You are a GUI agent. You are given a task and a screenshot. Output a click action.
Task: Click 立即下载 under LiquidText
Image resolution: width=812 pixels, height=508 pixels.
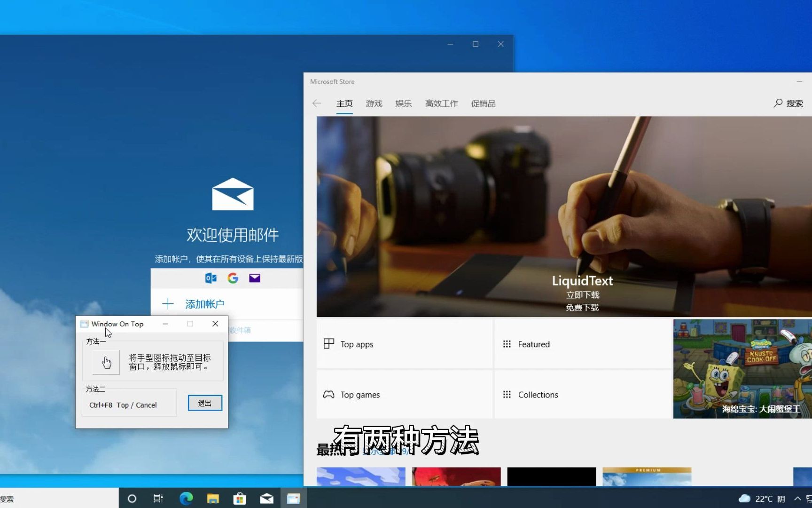pyautogui.click(x=583, y=295)
